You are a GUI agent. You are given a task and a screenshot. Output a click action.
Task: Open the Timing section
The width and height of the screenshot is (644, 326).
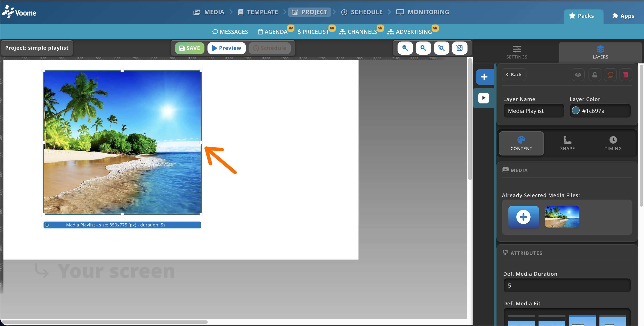click(613, 143)
